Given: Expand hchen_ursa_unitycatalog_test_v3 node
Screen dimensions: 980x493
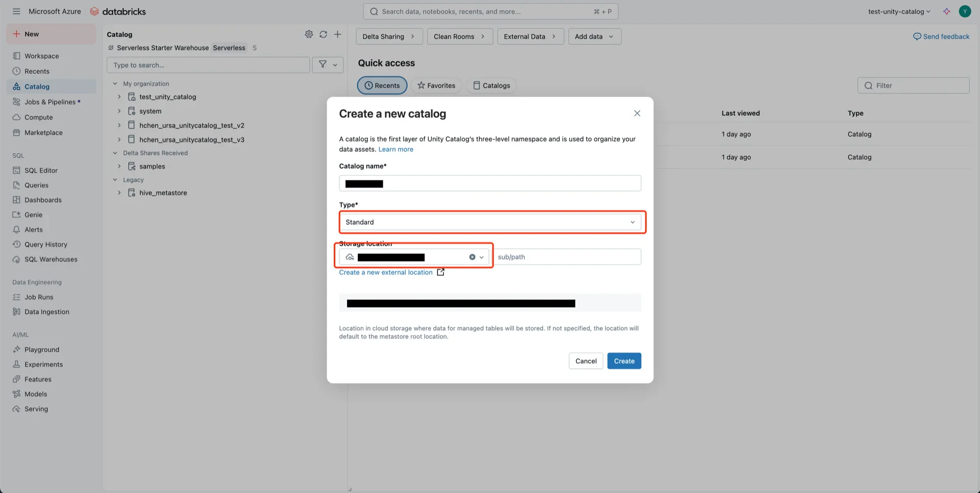Looking at the screenshot, I should point(119,139).
